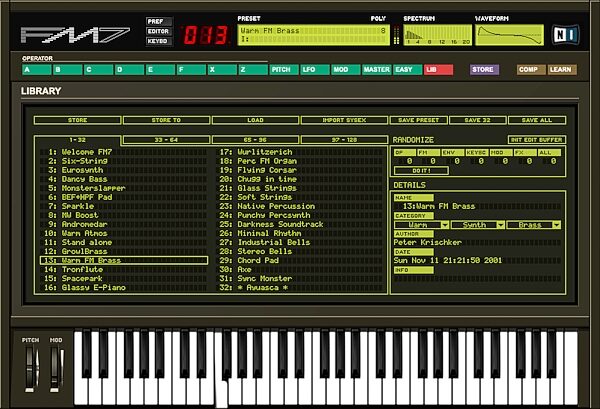The image size is (600, 409).
Task: Open operator E page
Action: [x=160, y=70]
